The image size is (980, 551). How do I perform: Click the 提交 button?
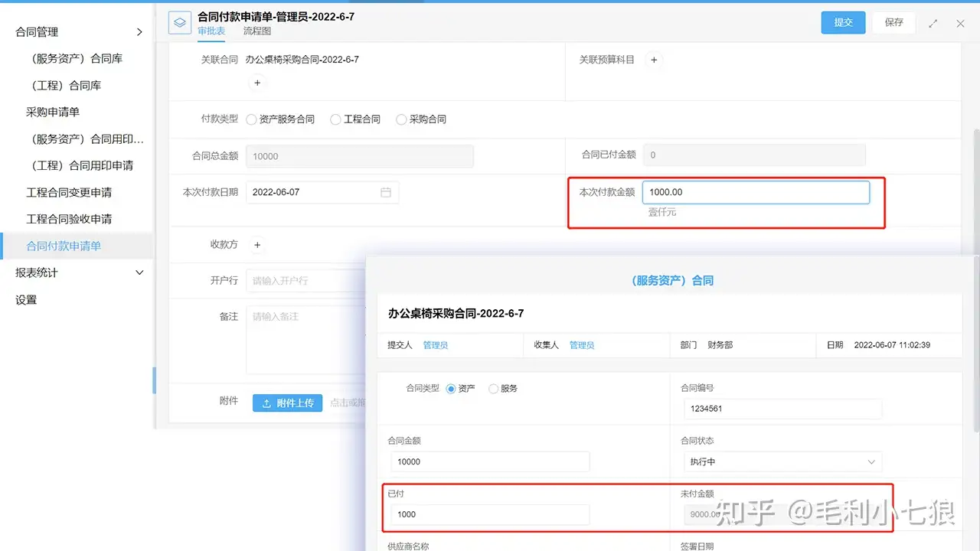point(844,22)
